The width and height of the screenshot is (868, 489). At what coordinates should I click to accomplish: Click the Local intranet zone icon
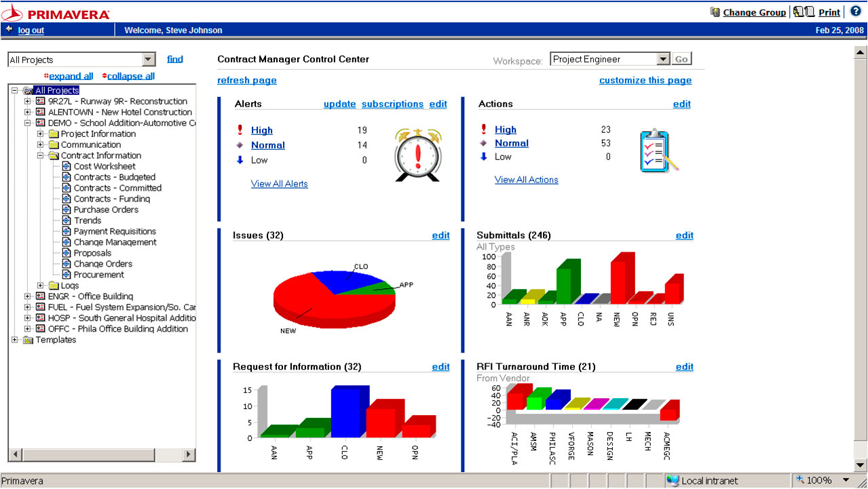(x=673, y=480)
